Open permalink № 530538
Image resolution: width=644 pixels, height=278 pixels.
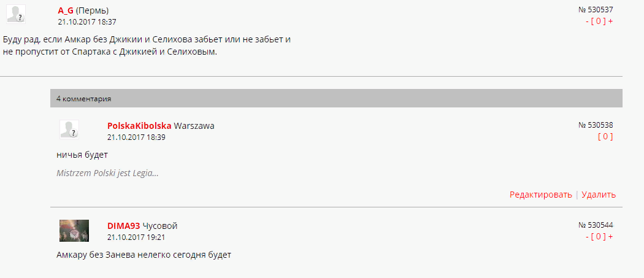pyautogui.click(x=596, y=125)
